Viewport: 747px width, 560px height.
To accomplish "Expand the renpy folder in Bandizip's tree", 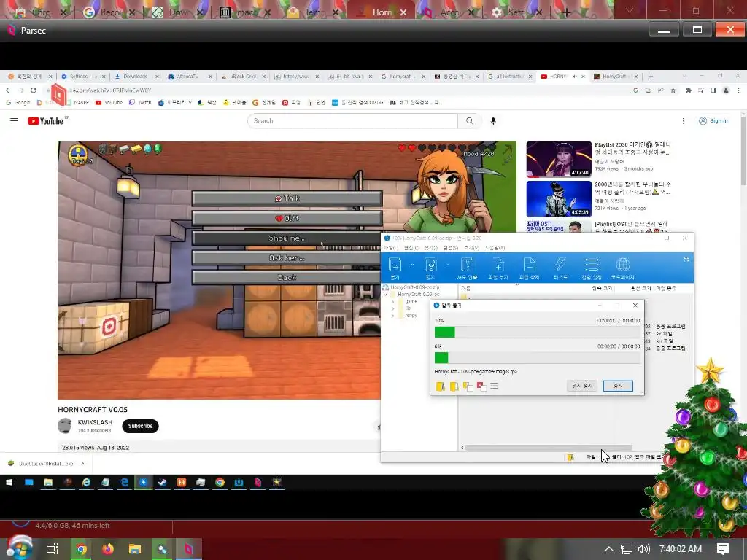I will [x=393, y=315].
